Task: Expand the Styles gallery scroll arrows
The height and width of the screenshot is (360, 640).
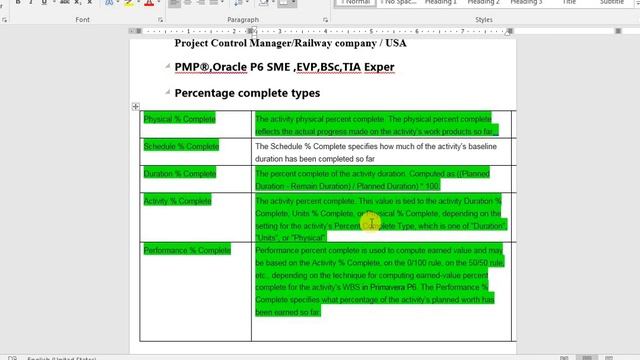Action: (637, 3)
